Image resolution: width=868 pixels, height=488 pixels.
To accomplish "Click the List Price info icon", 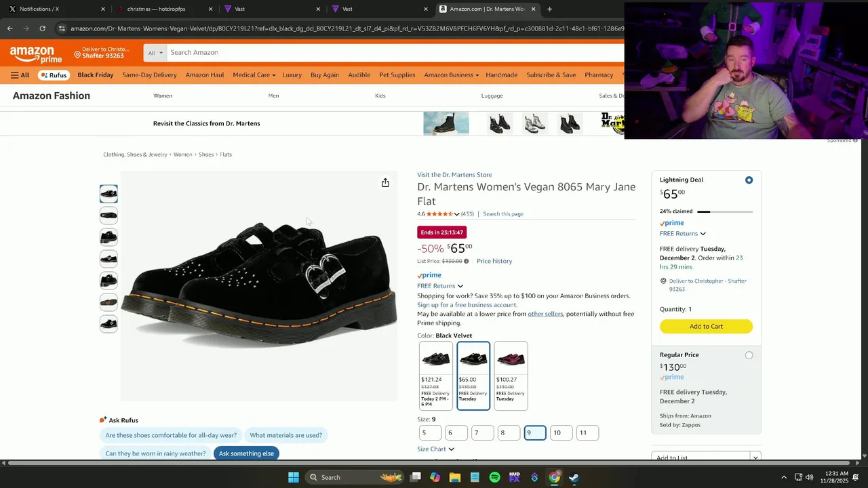I will (466, 261).
